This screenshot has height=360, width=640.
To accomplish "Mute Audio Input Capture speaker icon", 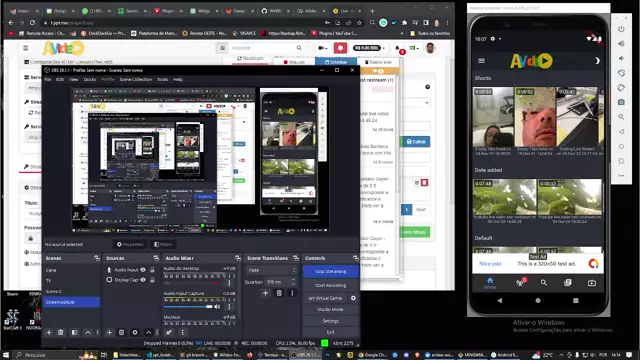I will (218, 306).
